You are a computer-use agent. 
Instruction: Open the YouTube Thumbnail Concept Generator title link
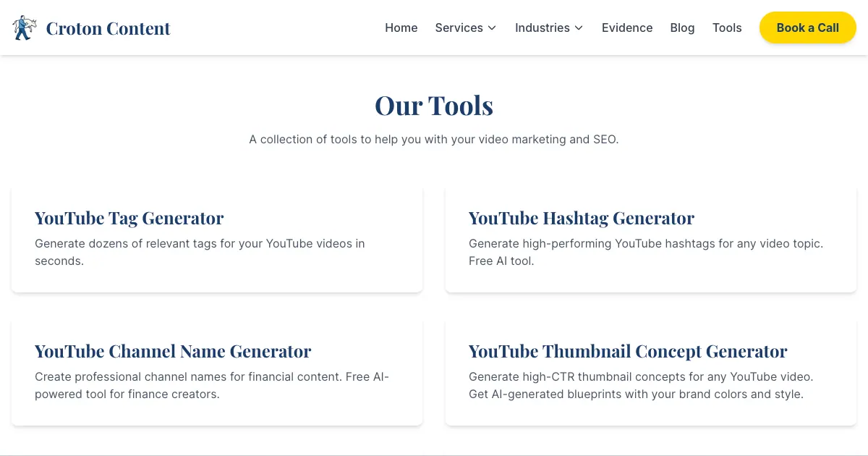pyautogui.click(x=628, y=351)
